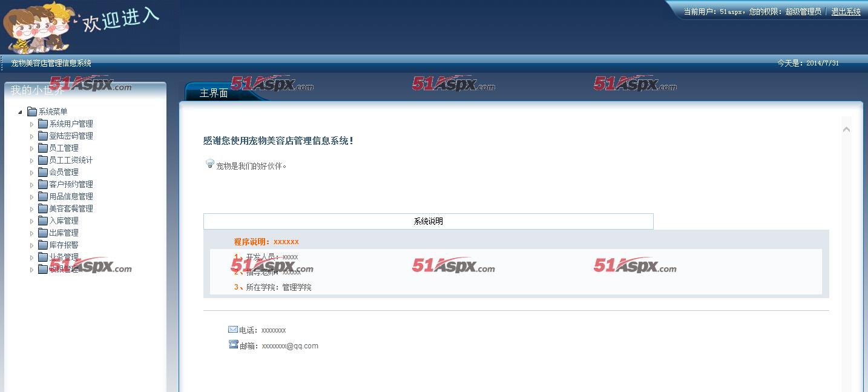The height and width of the screenshot is (392, 868).
Task: Expand the 入库管理 node arrow
Action: [32, 221]
